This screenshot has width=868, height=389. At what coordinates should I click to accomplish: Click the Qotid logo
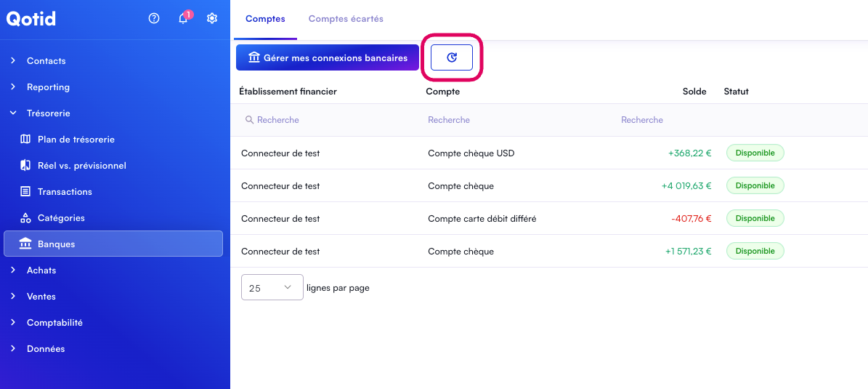click(x=31, y=19)
